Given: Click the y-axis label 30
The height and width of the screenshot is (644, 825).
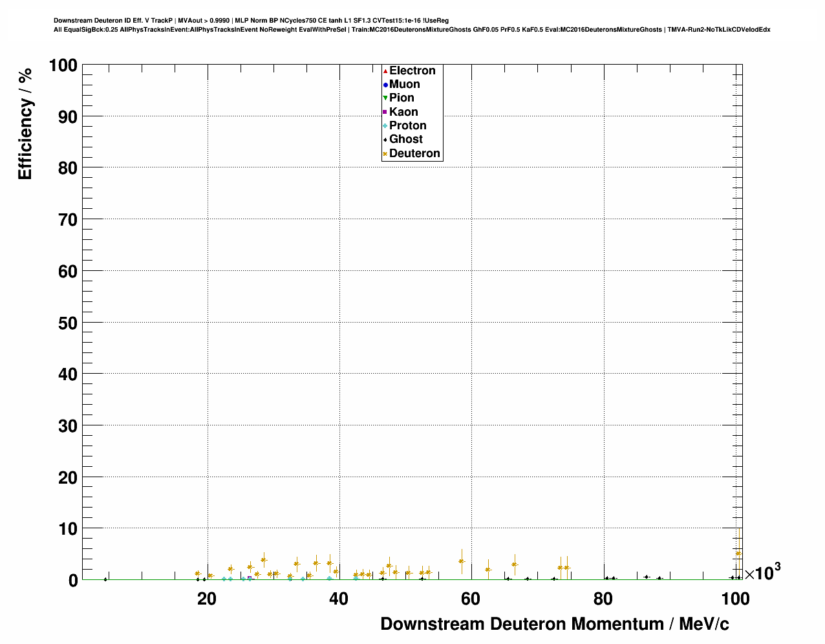Looking at the screenshot, I should click(68, 426).
